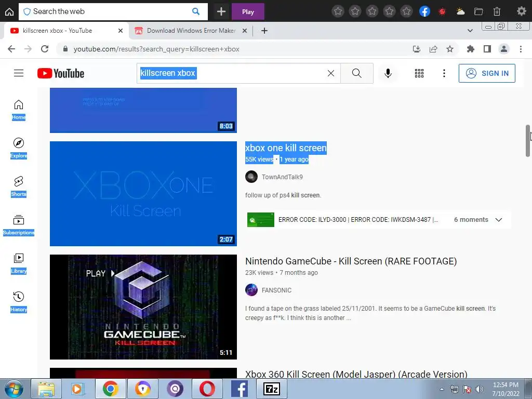Click the purple Play button
The image size is (532, 399).
[x=248, y=11]
